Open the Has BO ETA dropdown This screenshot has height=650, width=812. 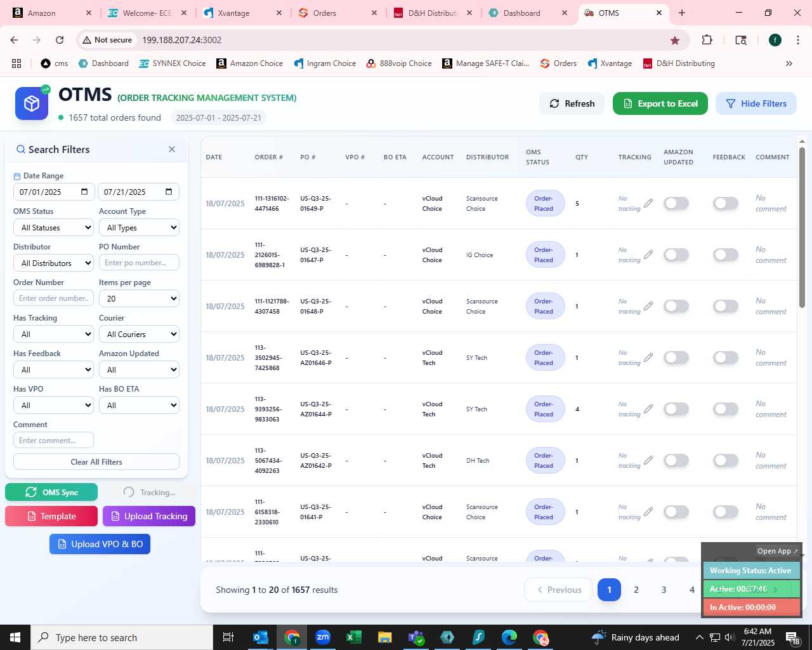139,405
